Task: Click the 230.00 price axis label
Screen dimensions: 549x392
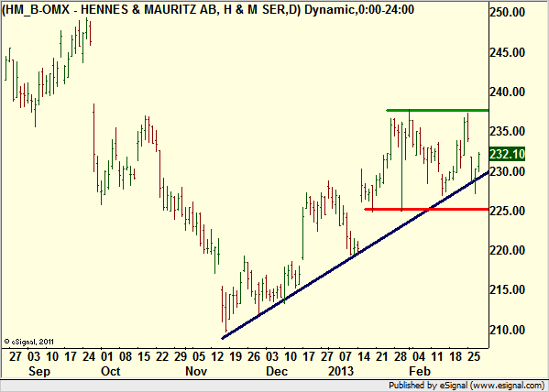Action: 508,171
